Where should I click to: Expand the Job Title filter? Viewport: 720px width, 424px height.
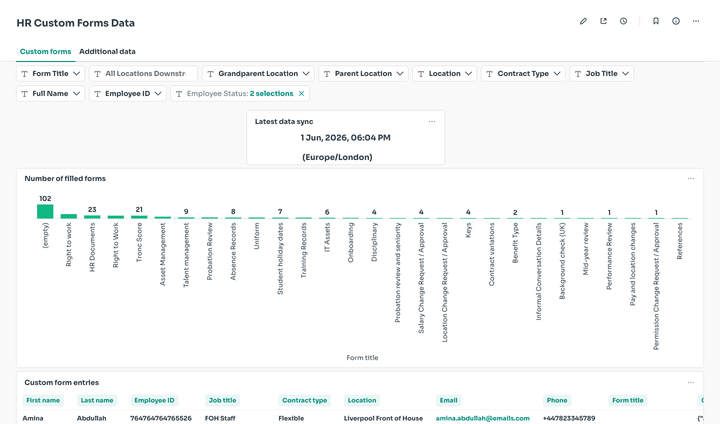602,73
